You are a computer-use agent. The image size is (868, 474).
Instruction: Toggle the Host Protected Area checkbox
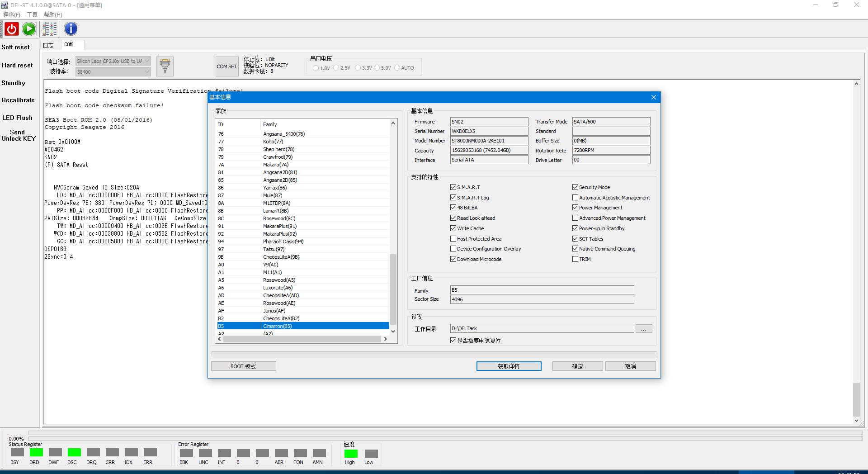pos(453,239)
